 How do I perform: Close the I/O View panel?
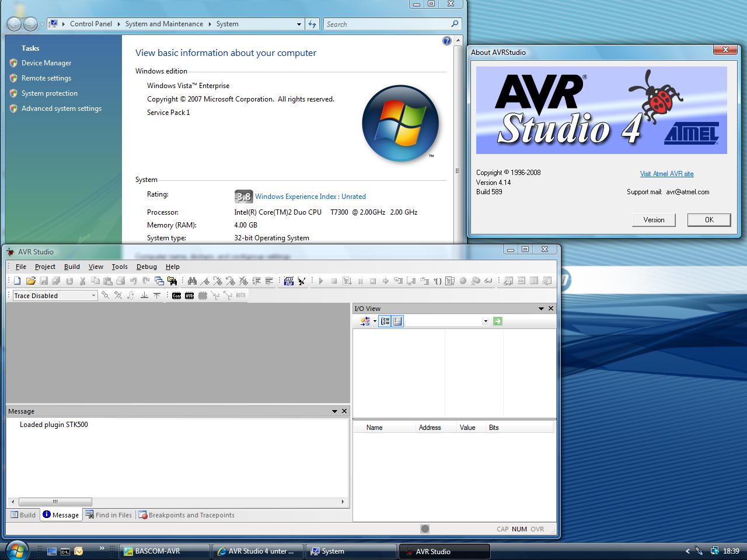click(x=550, y=309)
